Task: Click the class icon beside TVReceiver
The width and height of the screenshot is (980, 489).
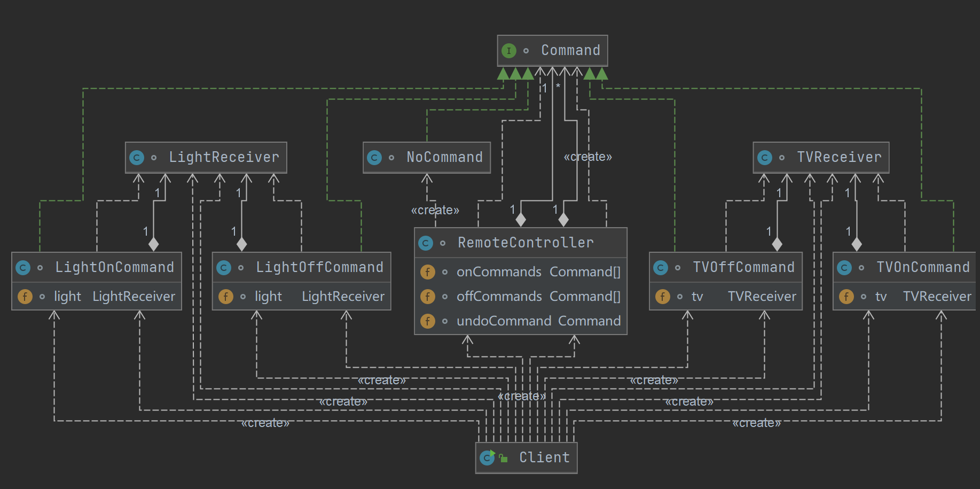Action: (x=765, y=158)
